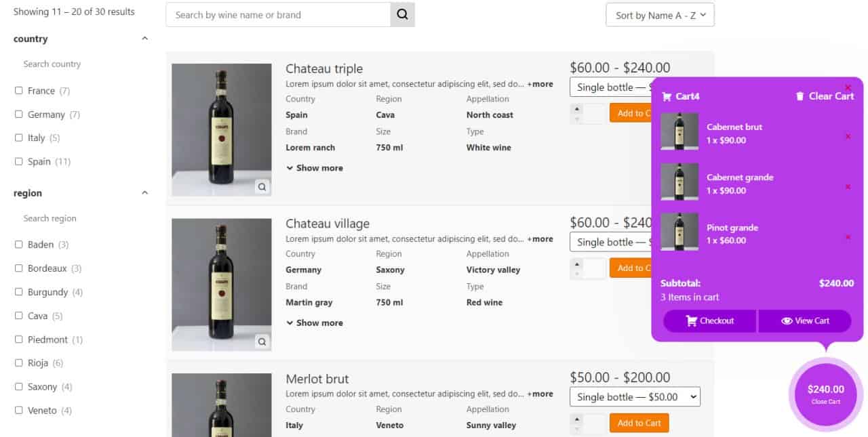
Task: Open quick-view magnifier on Chateau triple image
Action: click(x=262, y=186)
